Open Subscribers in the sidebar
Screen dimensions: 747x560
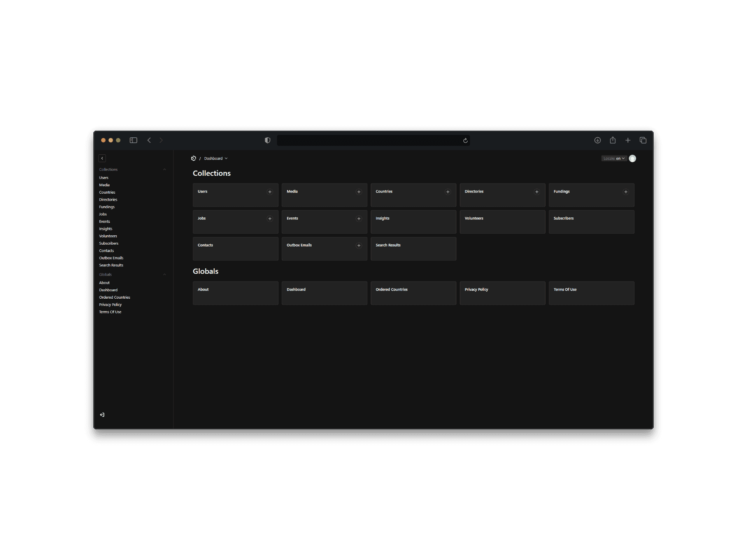coord(109,243)
